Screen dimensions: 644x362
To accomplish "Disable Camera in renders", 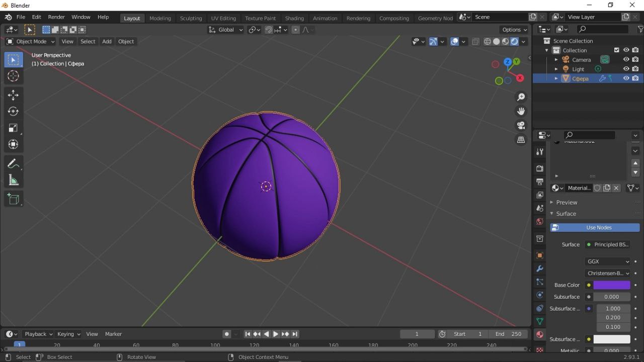I will [636, 59].
